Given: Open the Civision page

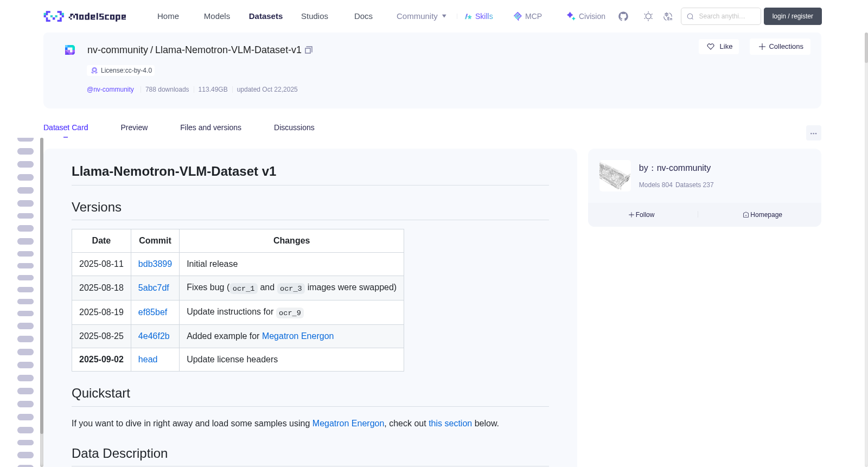Looking at the screenshot, I should (586, 16).
